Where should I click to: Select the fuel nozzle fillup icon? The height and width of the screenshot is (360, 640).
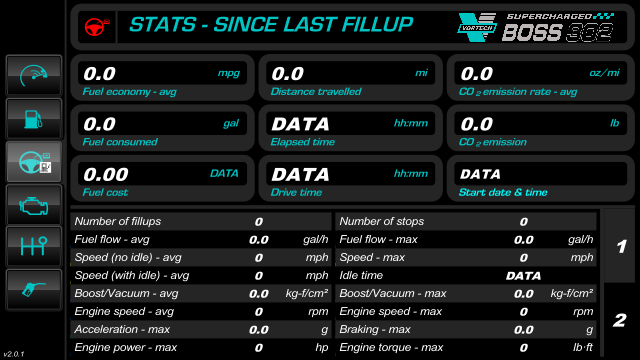(x=34, y=290)
